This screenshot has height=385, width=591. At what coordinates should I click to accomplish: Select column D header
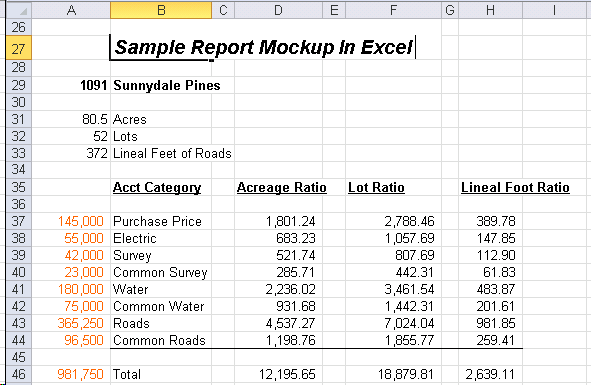(278, 10)
